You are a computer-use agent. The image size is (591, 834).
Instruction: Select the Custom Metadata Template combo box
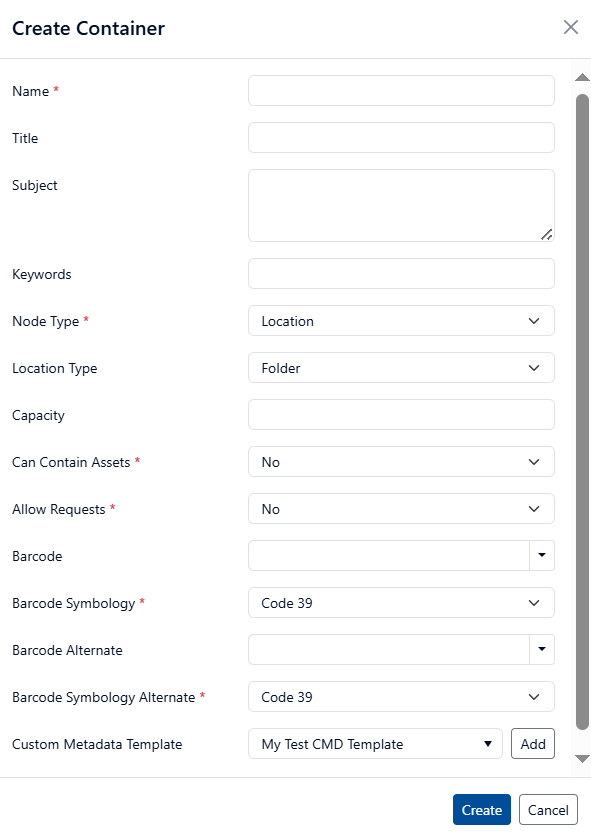(x=375, y=744)
